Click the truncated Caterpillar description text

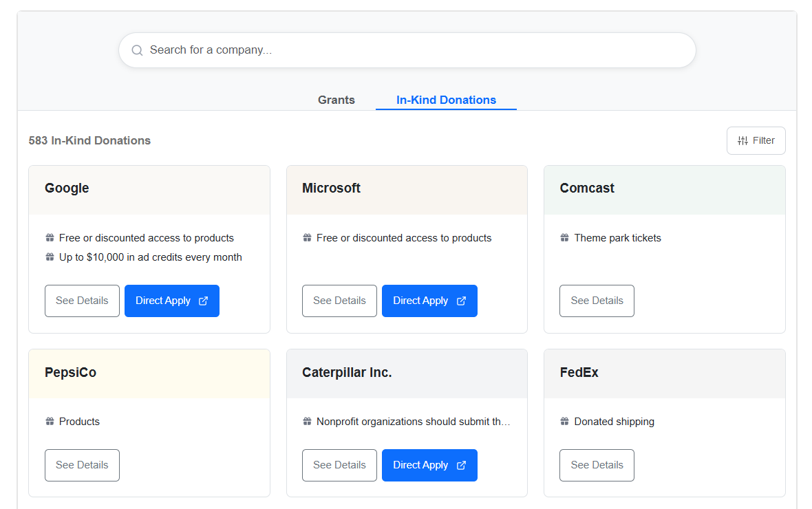click(x=413, y=421)
